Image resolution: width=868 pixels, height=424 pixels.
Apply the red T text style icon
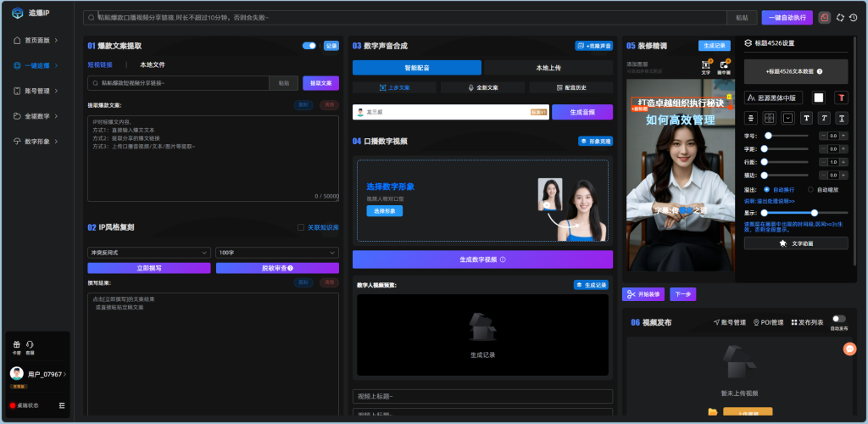pyautogui.click(x=842, y=98)
